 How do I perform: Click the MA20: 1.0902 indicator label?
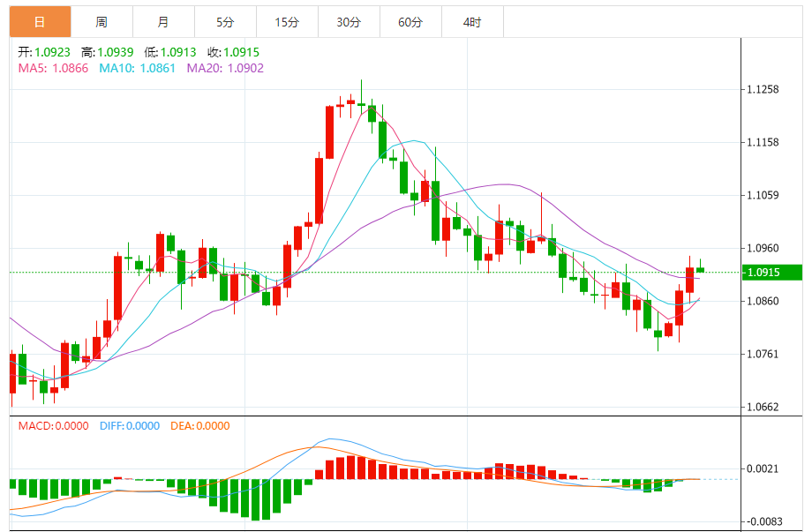tap(225, 68)
